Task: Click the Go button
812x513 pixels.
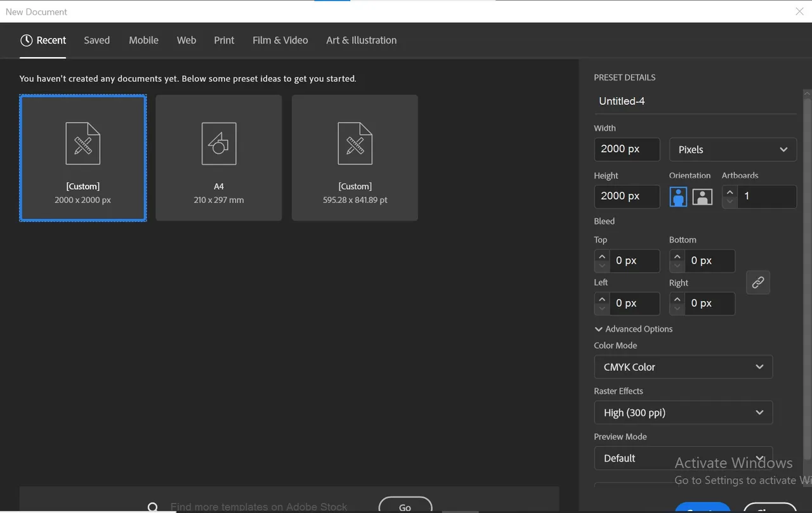Action: click(405, 507)
